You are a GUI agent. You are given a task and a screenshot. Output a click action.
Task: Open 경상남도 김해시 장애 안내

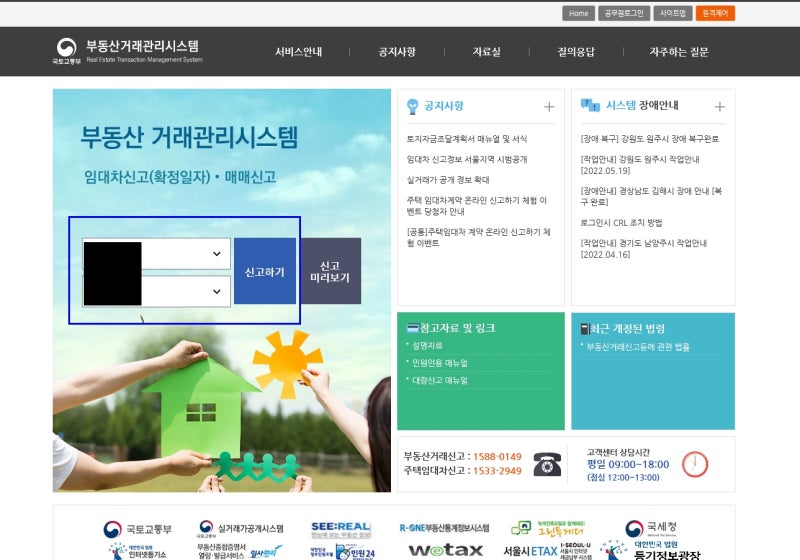[651, 196]
